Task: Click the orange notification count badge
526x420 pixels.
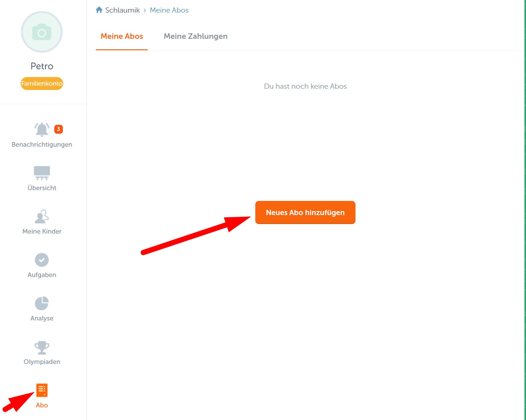Action: [x=59, y=129]
